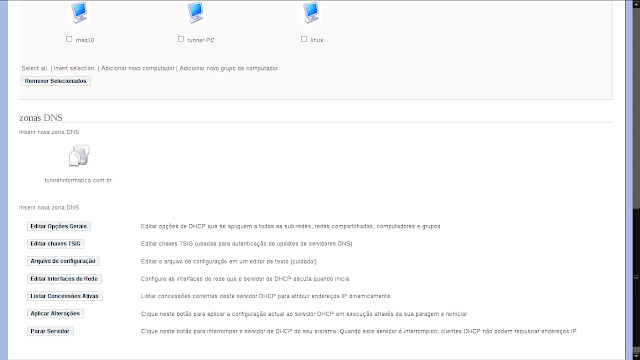Click the 'zonas DNS' section heading
Screen dimensions: 640x360
point(41,118)
